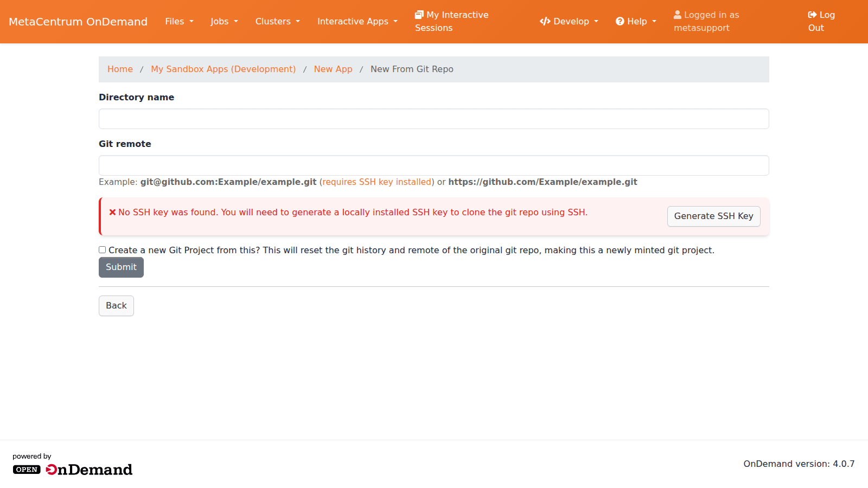Open the Jobs dropdown menu
868x488 pixels.
point(224,21)
